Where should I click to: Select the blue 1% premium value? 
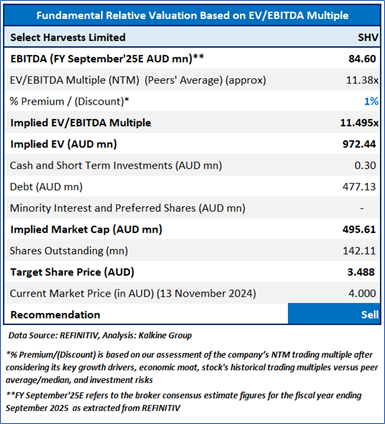pos(371,101)
